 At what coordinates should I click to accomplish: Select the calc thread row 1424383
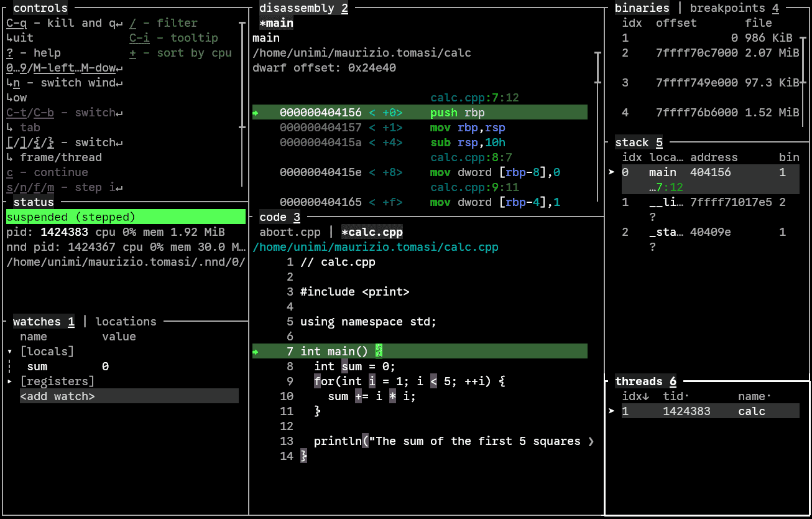click(710, 411)
